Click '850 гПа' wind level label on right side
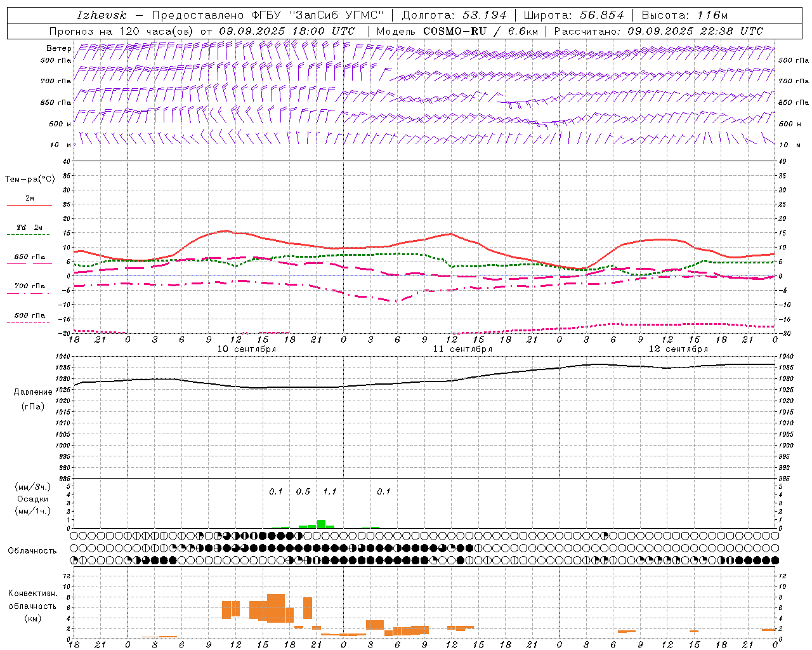 794,103
